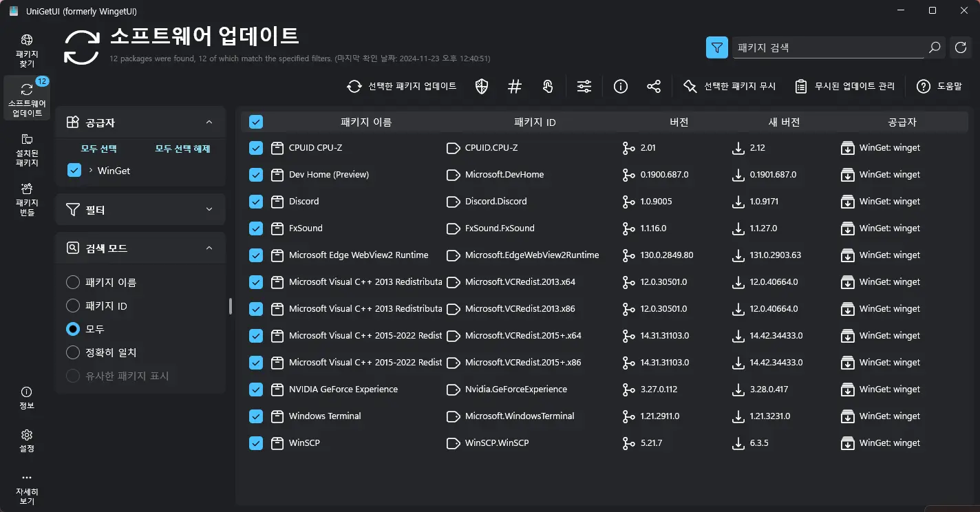Collapse the 검색 모드 panel

(x=209, y=248)
